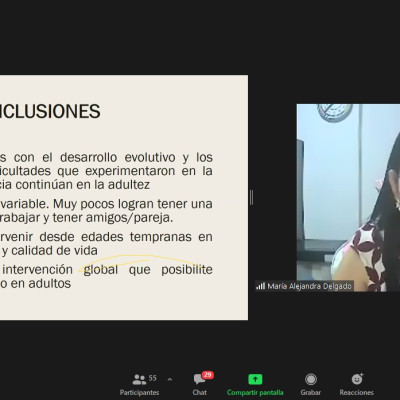Click the red 29 unread chat badge
Screen dimensions: 400x400
tap(208, 375)
